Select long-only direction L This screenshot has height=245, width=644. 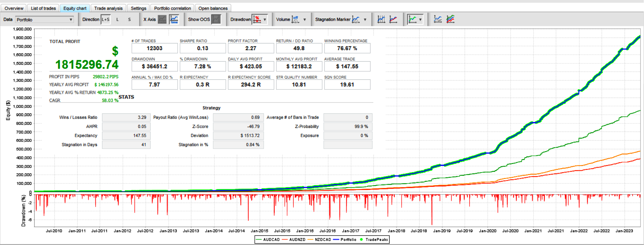click(x=117, y=19)
